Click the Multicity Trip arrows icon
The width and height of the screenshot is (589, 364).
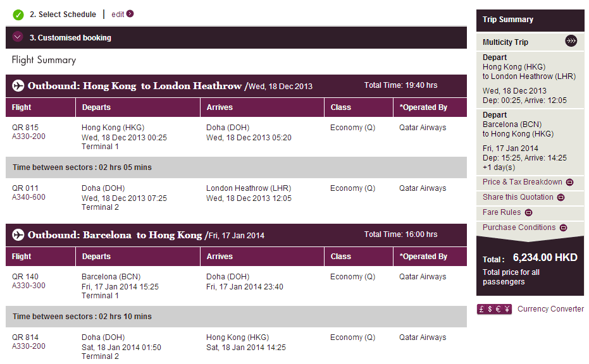click(571, 42)
